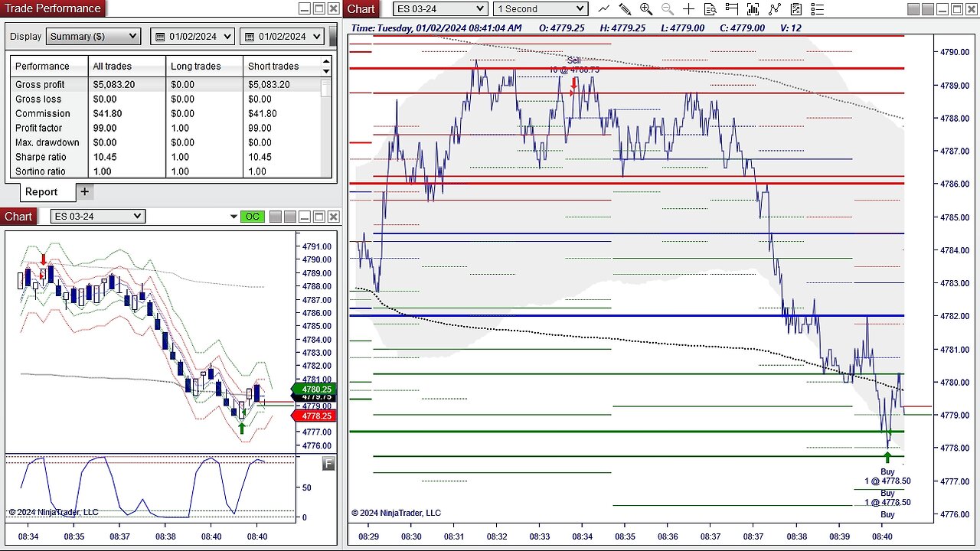This screenshot has width=980, height=551.
Task: Click the green Buy arrow marker on large chart
Action: coord(887,458)
